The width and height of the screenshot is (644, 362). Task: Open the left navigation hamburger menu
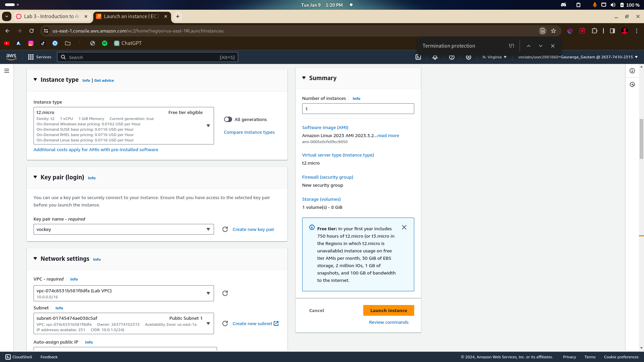(7, 71)
